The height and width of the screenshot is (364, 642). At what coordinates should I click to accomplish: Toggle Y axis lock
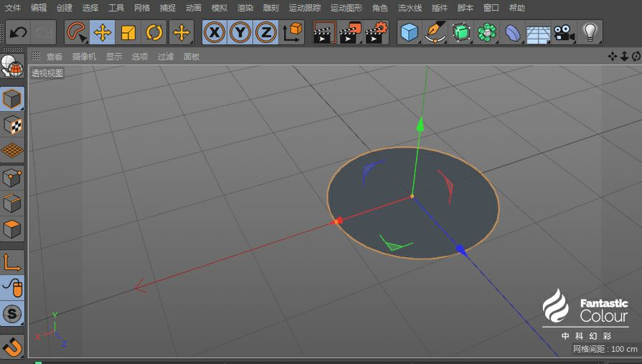pyautogui.click(x=240, y=32)
